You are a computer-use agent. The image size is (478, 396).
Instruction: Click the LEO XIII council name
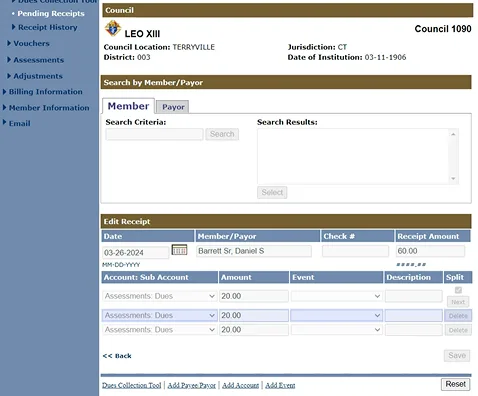coord(142,34)
